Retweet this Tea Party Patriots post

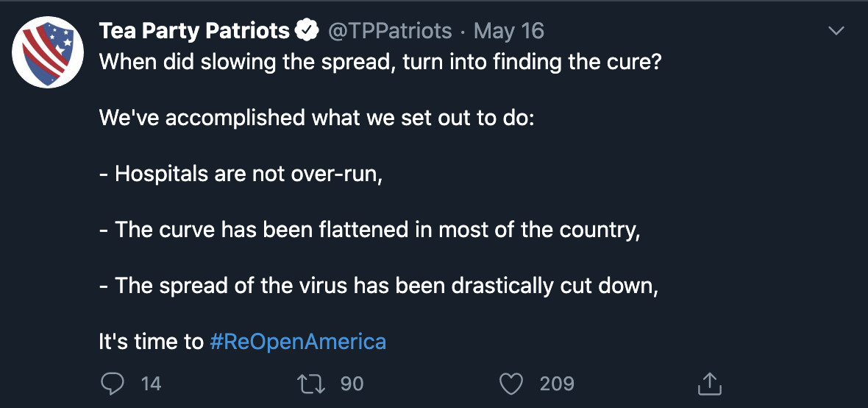click(311, 384)
